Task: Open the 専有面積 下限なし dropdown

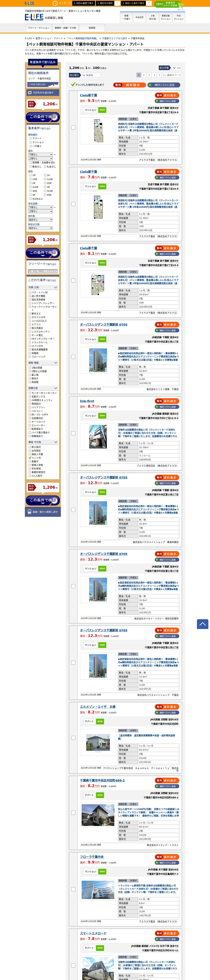Action: pos(40,207)
